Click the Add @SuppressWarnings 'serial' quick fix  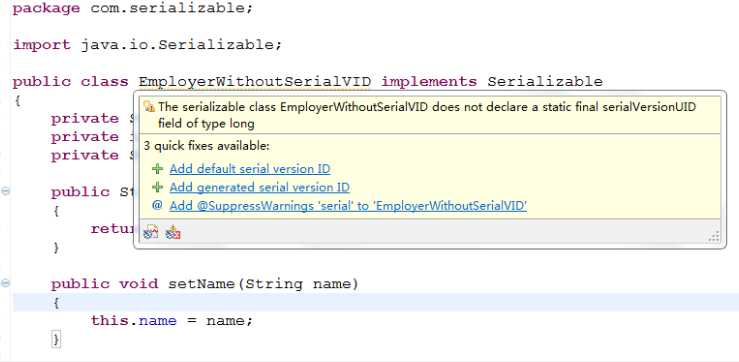[x=348, y=206]
